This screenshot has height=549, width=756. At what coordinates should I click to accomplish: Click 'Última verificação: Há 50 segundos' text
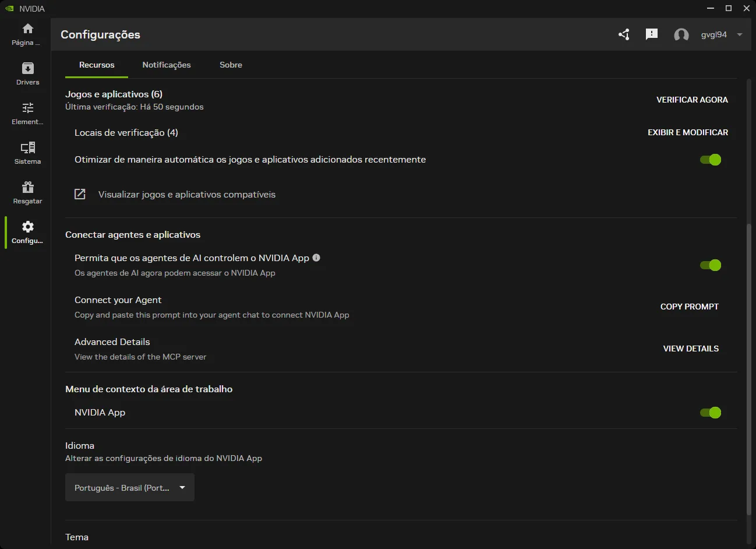click(x=135, y=107)
